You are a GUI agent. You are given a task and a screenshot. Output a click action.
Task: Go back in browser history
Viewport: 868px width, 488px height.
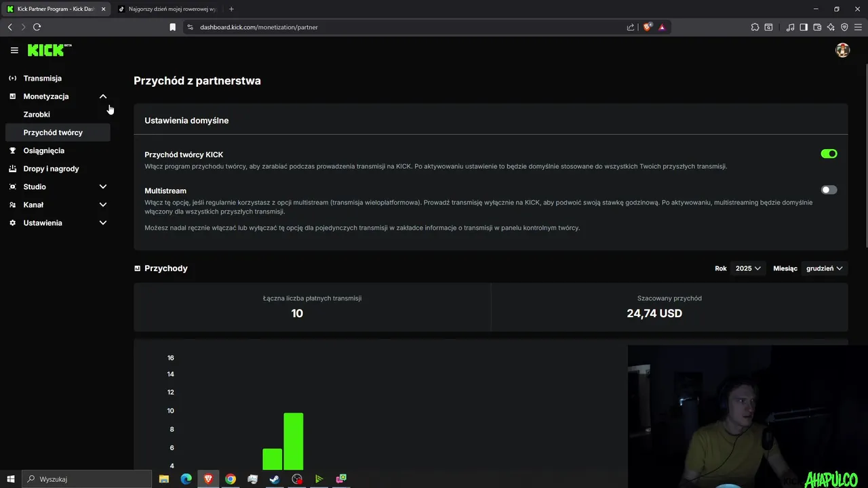pyautogui.click(x=9, y=27)
